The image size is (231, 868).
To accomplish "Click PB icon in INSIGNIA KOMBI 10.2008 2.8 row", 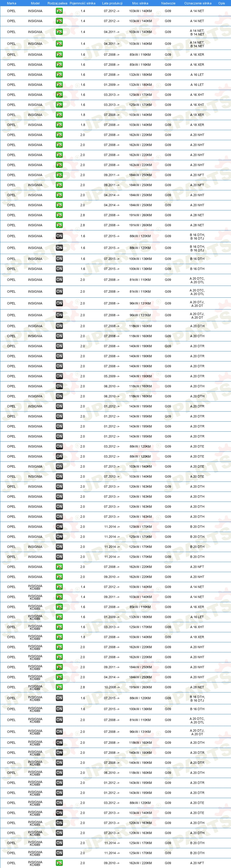I will click(x=59, y=687).
